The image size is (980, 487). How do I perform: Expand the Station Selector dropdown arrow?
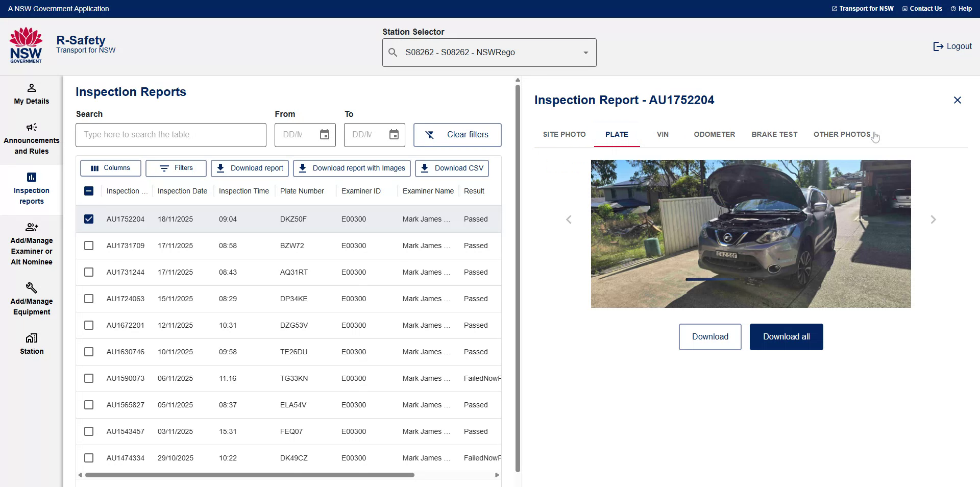(x=585, y=53)
